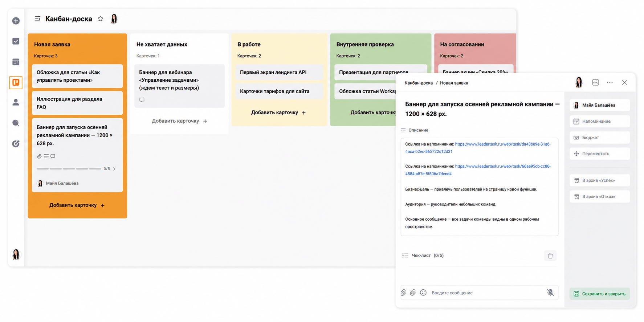
Task: Toggle the hamburger menu beside Канбан-доска
Action: tap(37, 19)
